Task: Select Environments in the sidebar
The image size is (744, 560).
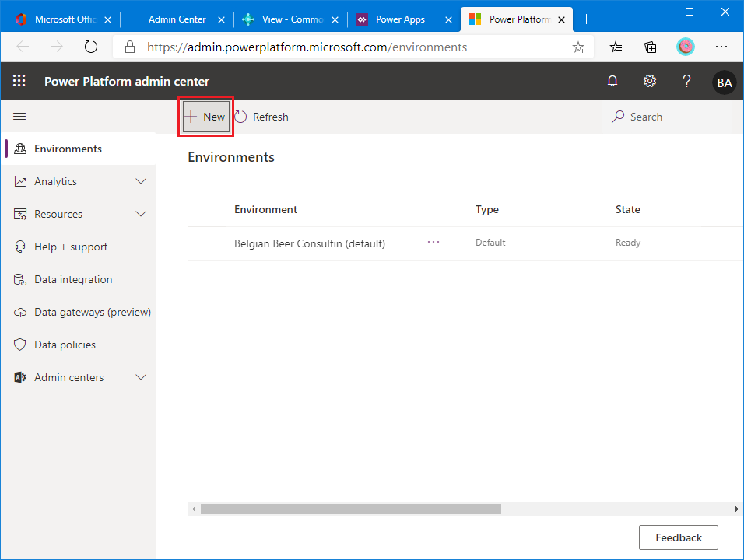Action: coord(79,149)
